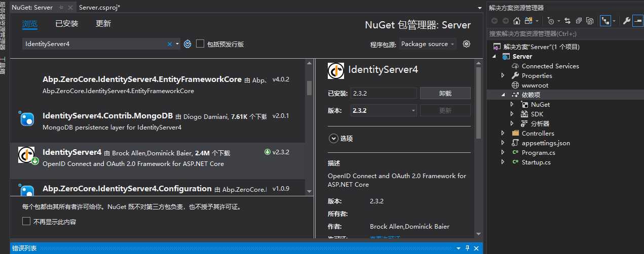644x254 pixels.
Task: Click Solution Explorer Back arrow
Action: click(495, 21)
